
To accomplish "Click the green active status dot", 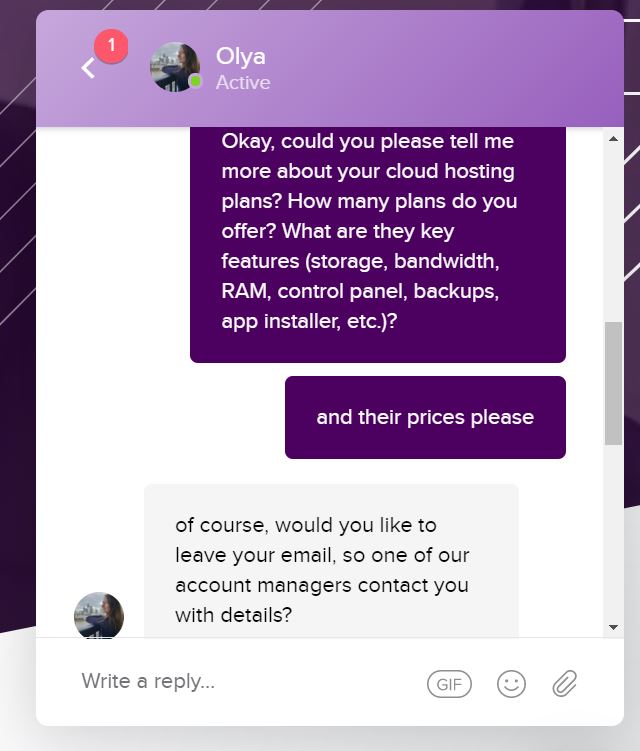I will [195, 81].
